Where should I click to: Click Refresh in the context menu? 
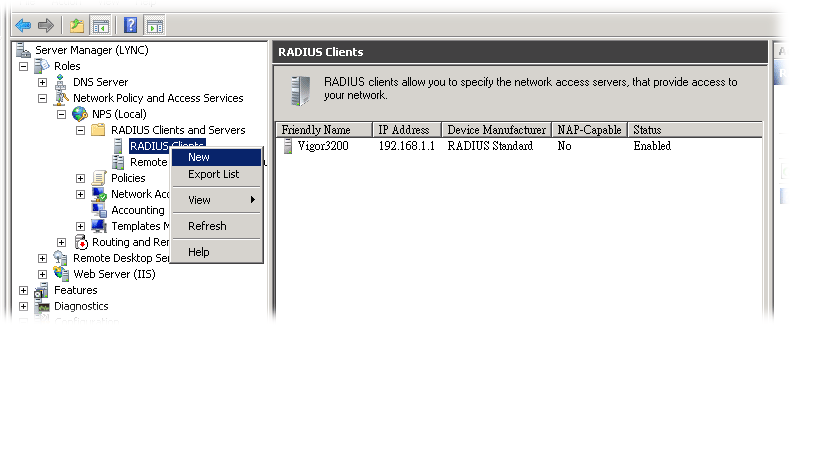(x=207, y=226)
